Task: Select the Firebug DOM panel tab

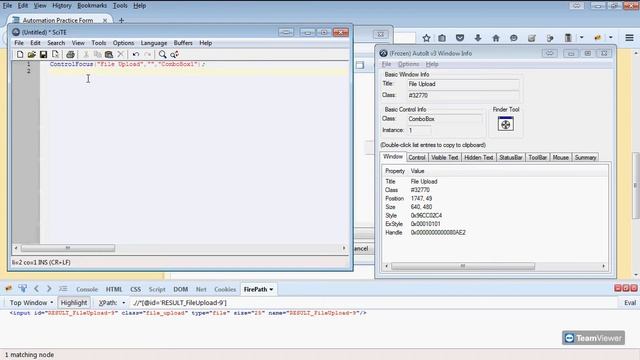Action: (180, 289)
